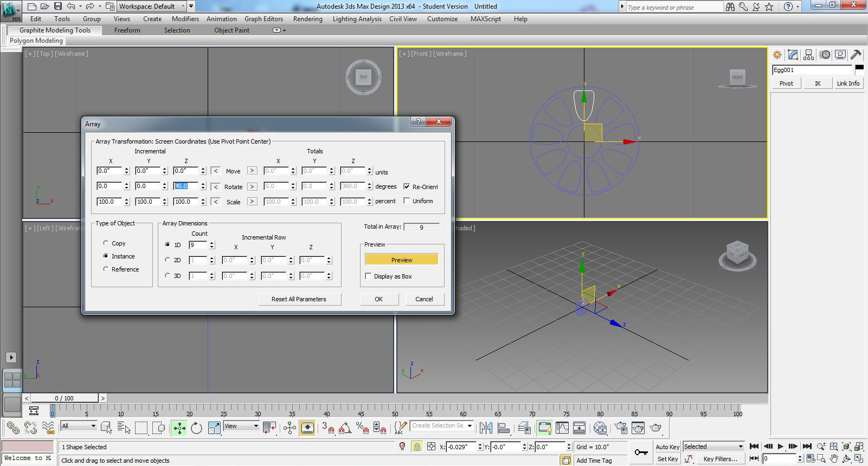Click Render Production teapot icon
Viewport: 868px width, 466px height.
(x=655, y=428)
